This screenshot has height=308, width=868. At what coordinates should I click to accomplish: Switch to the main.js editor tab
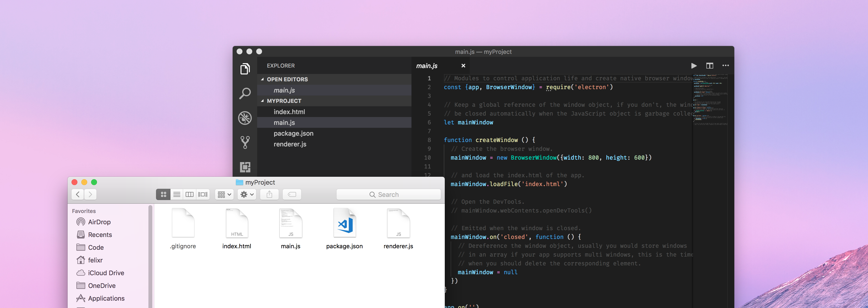point(427,65)
